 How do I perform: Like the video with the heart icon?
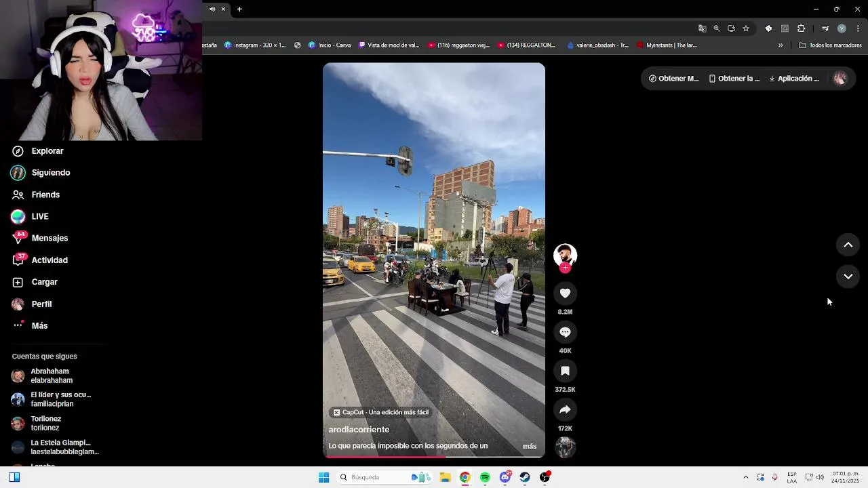coord(565,293)
